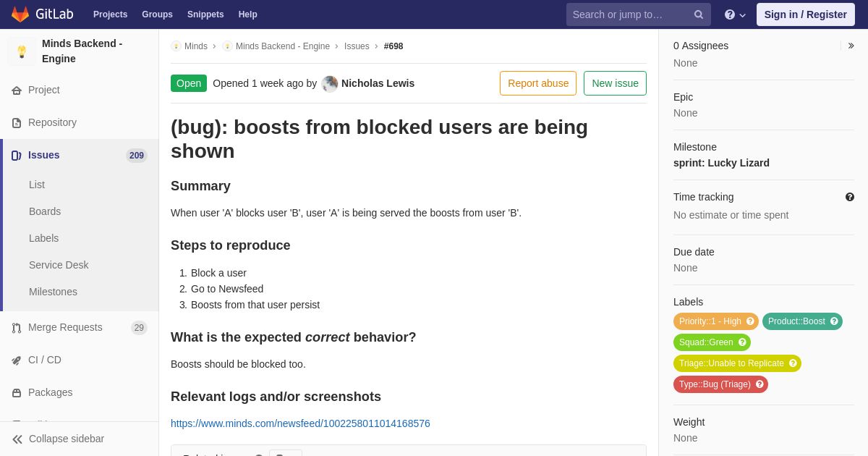Click the Minds Backend - Engine breadcrumb avatar
The height and width of the screenshot is (456, 868).
[227, 46]
